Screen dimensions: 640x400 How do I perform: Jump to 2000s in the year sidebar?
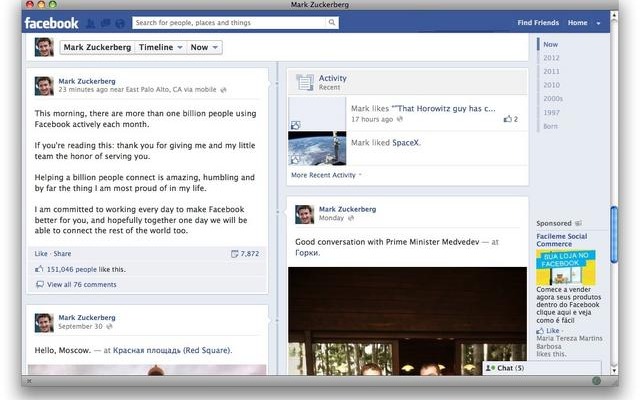(553, 98)
